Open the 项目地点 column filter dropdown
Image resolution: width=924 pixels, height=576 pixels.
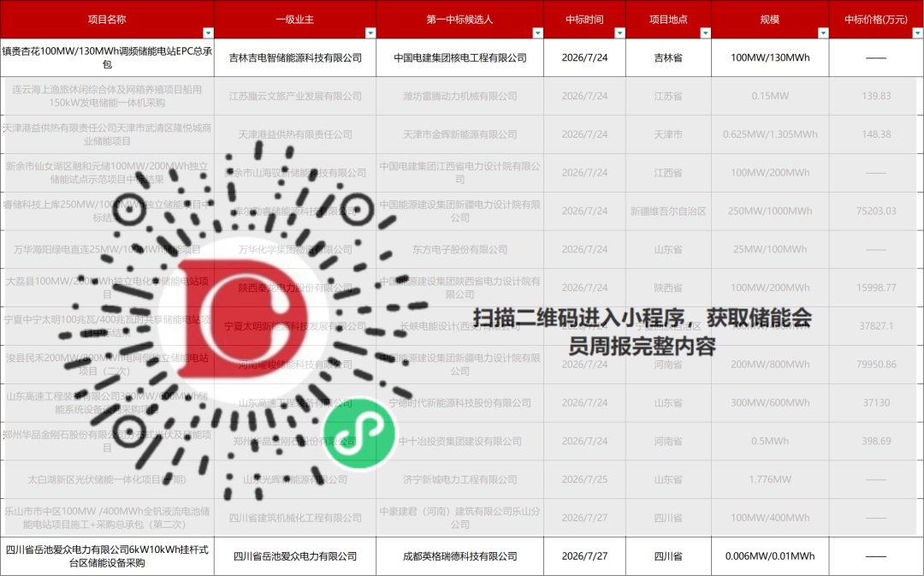pyautogui.click(x=705, y=33)
